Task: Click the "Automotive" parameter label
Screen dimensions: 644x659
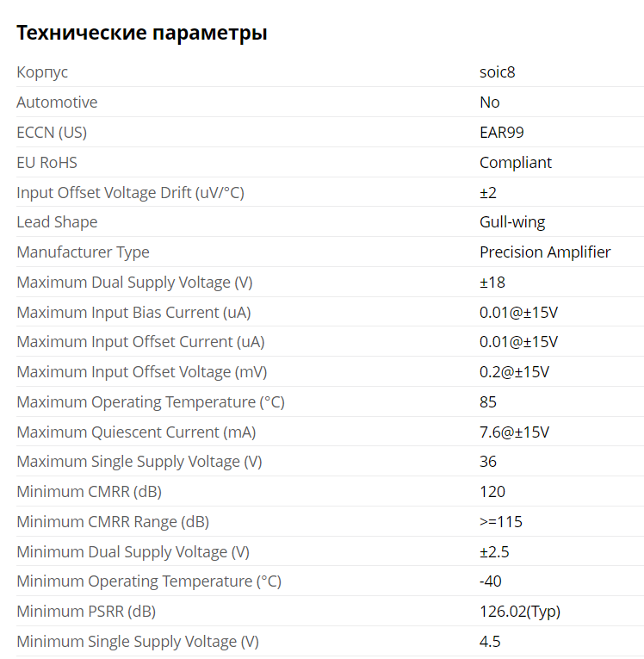Action: pos(57,103)
